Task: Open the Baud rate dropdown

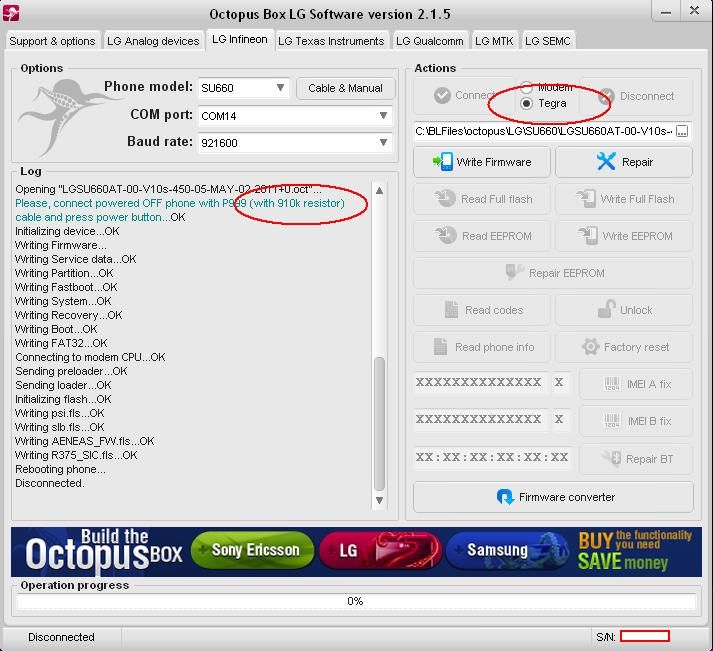Action: pyautogui.click(x=383, y=143)
